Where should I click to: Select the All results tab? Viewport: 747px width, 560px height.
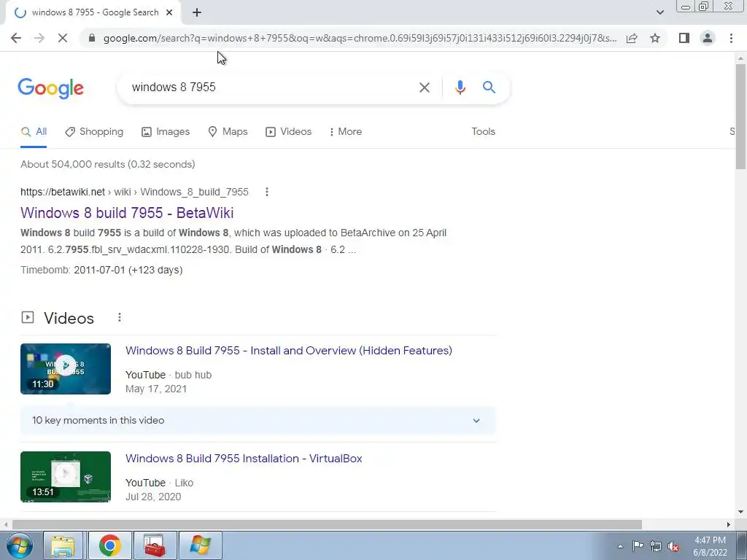pyautogui.click(x=34, y=132)
